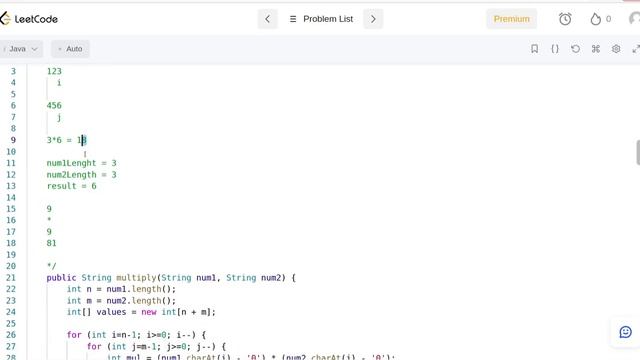Click line number 9 in gutter
Image resolution: width=640 pixels, height=360 pixels.
13,140
